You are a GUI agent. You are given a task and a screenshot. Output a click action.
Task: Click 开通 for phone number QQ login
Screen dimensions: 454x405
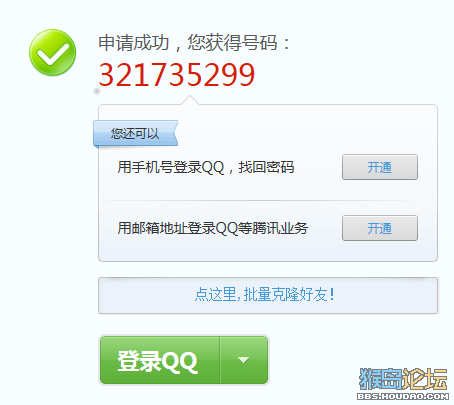[x=380, y=167]
